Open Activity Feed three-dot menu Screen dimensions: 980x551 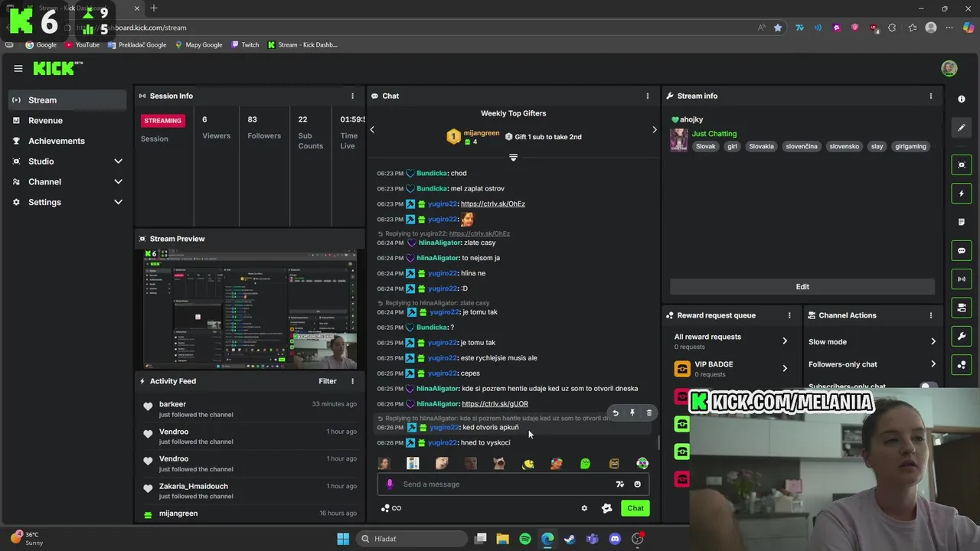point(352,381)
